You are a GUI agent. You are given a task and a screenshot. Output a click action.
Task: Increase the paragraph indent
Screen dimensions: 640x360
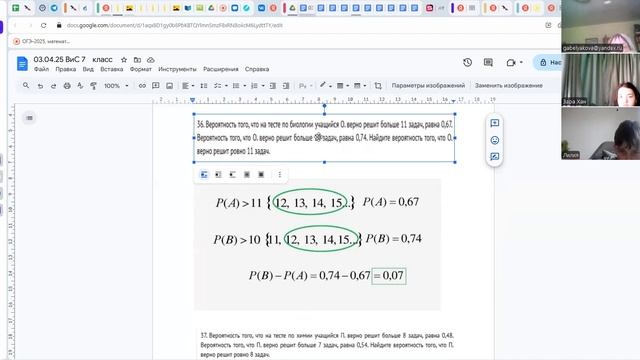pos(286,86)
